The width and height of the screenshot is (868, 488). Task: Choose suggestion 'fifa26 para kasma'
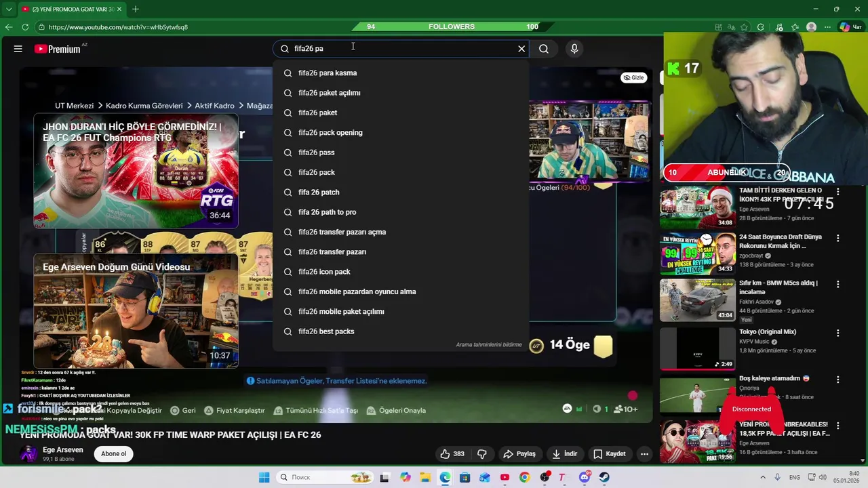coord(401,73)
